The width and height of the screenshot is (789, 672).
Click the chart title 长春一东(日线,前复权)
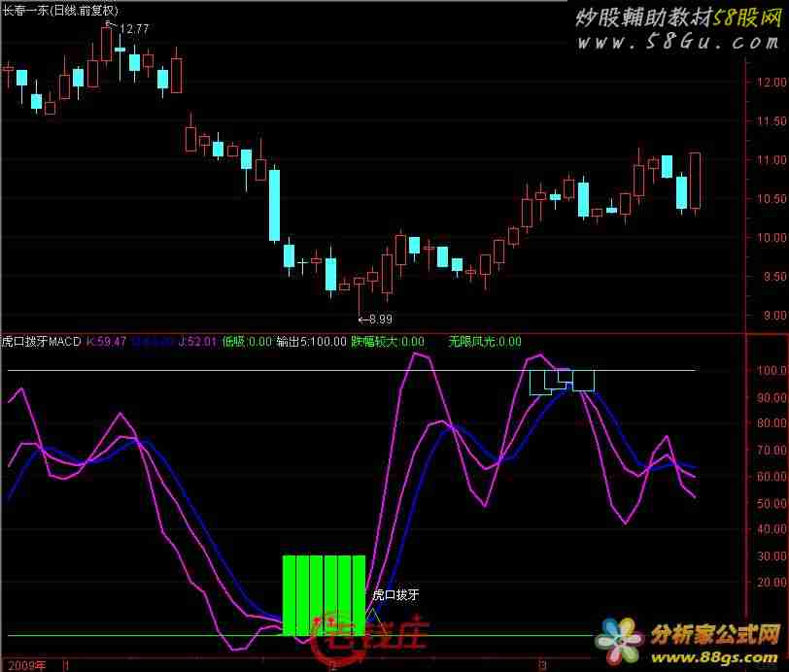click(x=59, y=10)
